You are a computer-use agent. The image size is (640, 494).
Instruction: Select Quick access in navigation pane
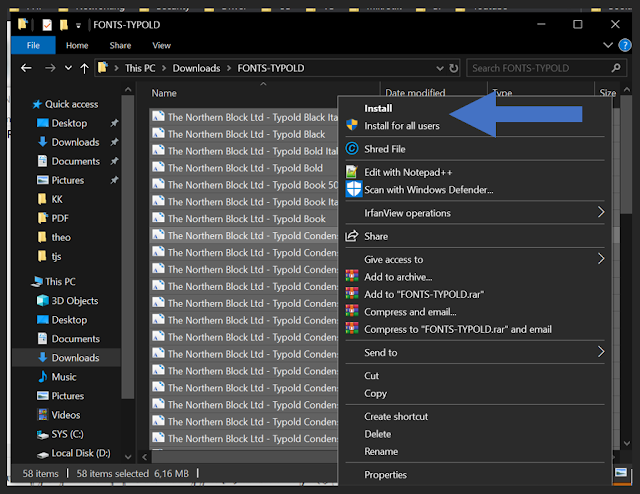(x=71, y=105)
